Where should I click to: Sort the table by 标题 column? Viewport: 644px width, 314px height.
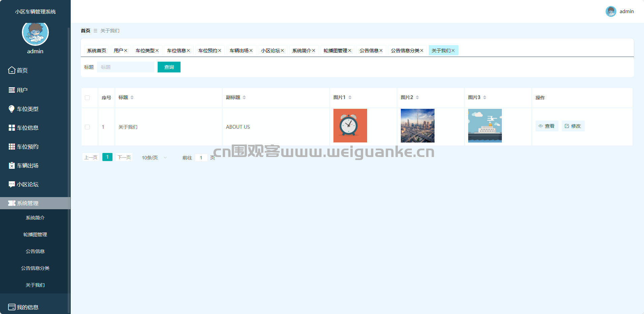132,97
